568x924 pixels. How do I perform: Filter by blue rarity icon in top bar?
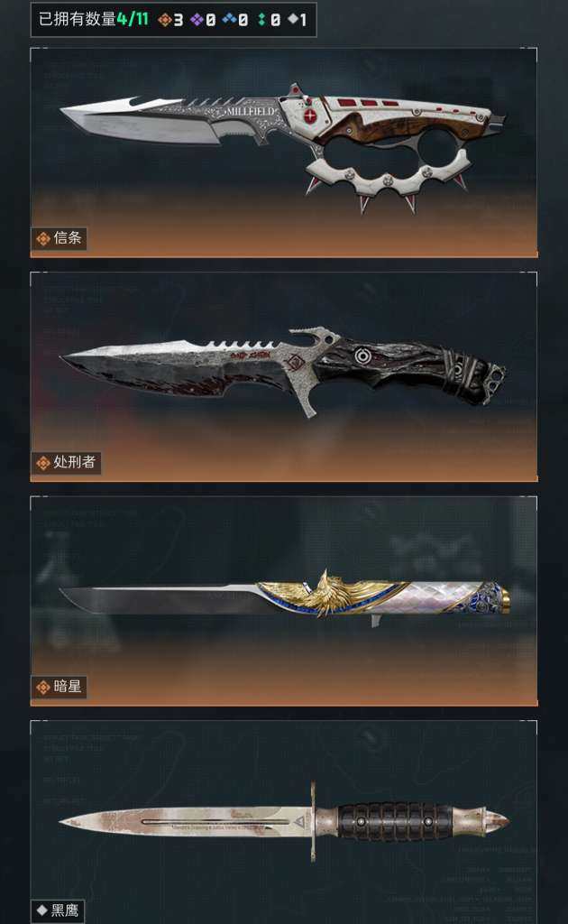229,20
